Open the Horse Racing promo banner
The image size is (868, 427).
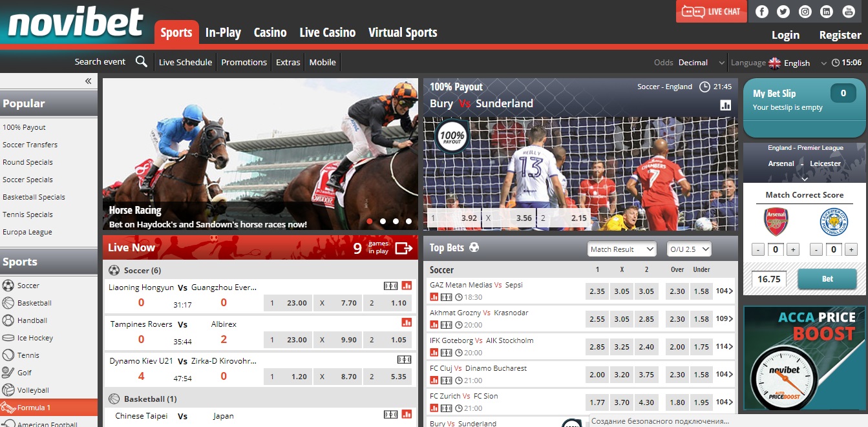pyautogui.click(x=260, y=155)
